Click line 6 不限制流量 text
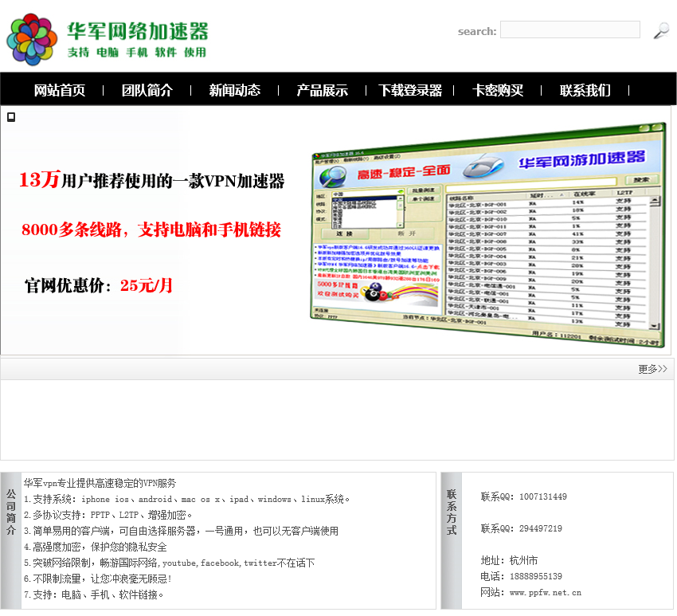The height and width of the screenshot is (616, 677). click(98, 579)
